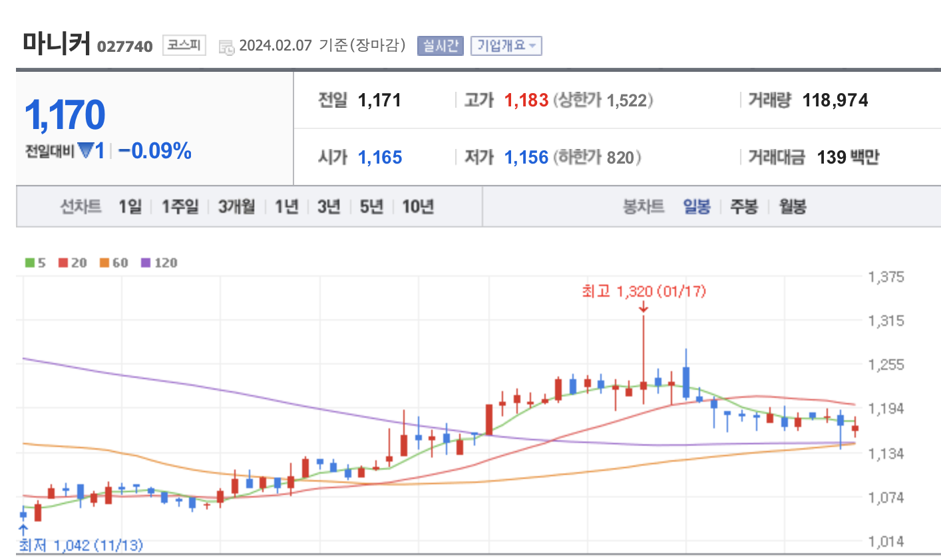Click the calendar clock icon beside the date
Image resolution: width=941 pixels, height=560 pixels.
pos(226,47)
